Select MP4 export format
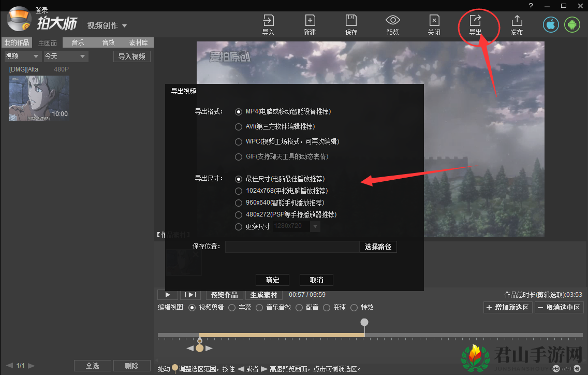 (239, 112)
